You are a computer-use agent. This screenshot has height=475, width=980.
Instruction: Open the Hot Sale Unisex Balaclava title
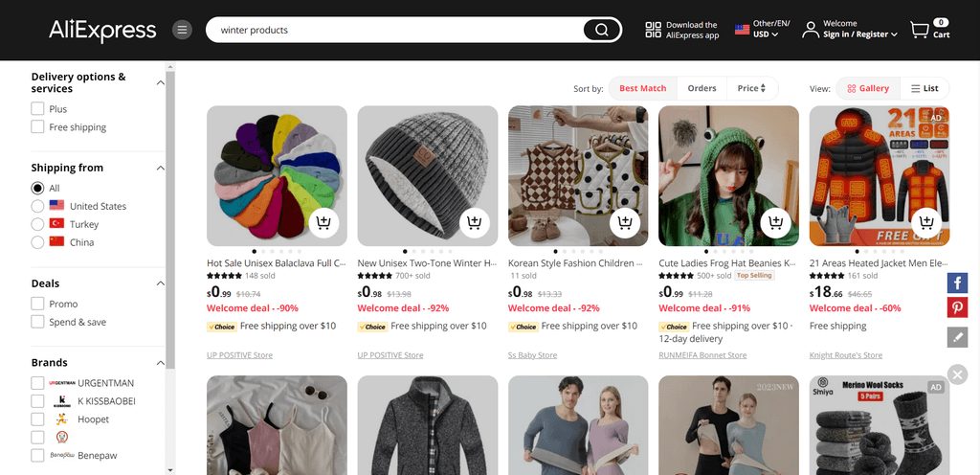[x=277, y=263]
